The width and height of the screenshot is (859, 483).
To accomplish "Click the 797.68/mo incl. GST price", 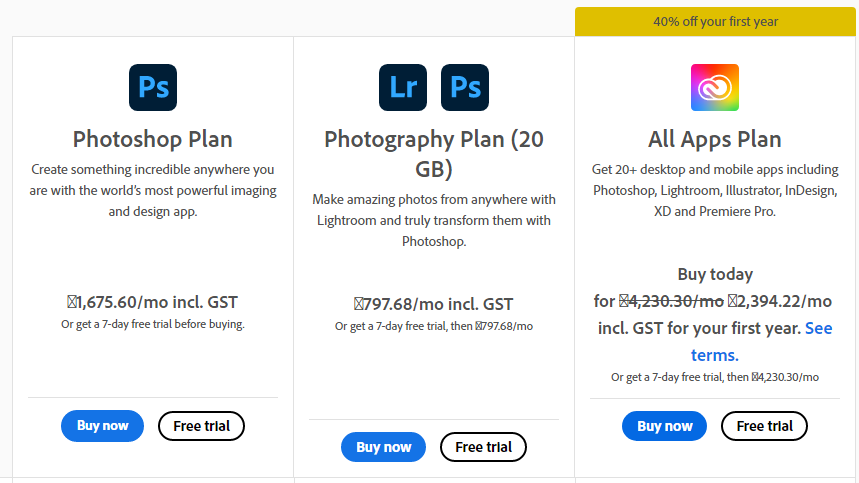I will pos(434,304).
